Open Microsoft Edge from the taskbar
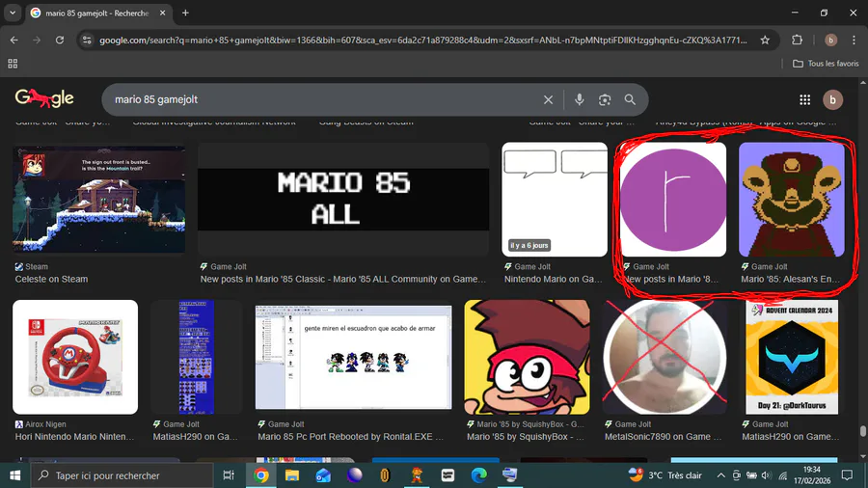 tap(478, 475)
